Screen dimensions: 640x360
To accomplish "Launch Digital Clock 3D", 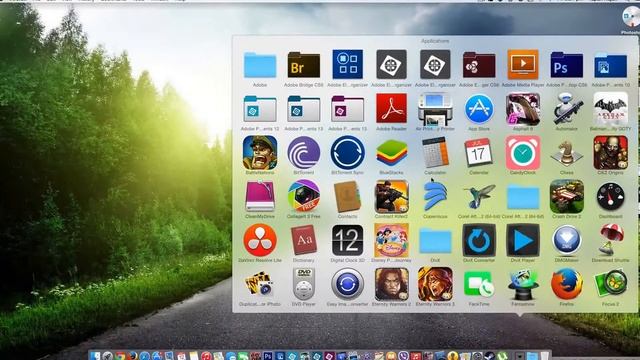I will point(347,240).
